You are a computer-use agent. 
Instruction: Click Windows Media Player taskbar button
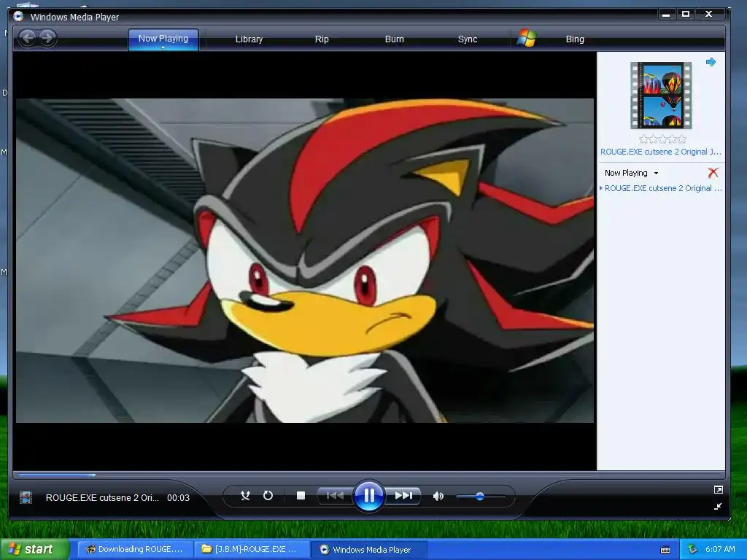368,550
